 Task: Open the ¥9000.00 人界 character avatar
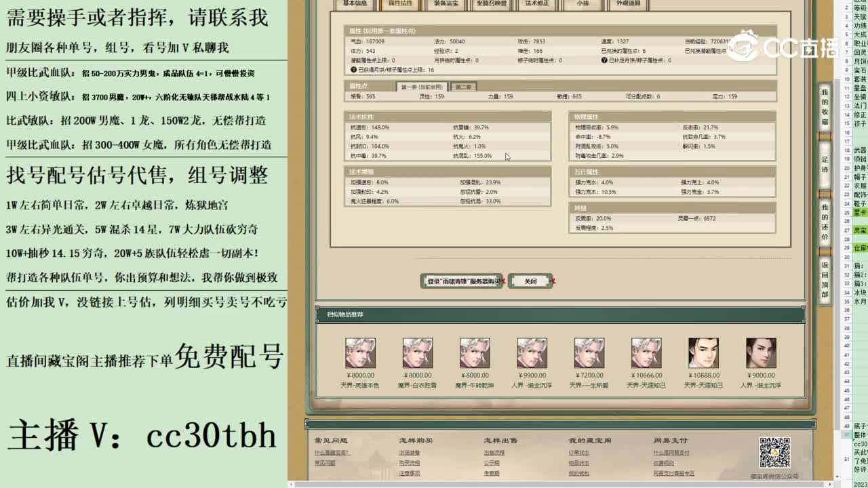coord(761,353)
